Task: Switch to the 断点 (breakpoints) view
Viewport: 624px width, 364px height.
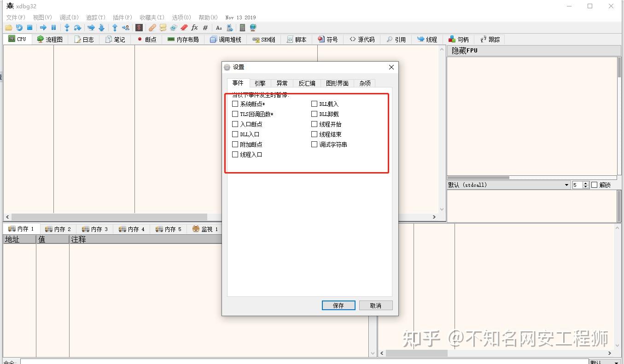Action: [x=146, y=39]
